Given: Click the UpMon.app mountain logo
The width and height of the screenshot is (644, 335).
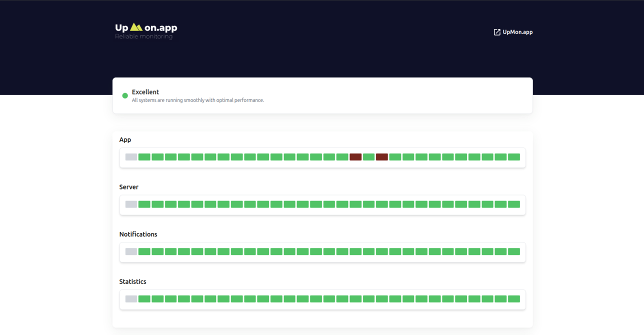Looking at the screenshot, I should [x=136, y=27].
